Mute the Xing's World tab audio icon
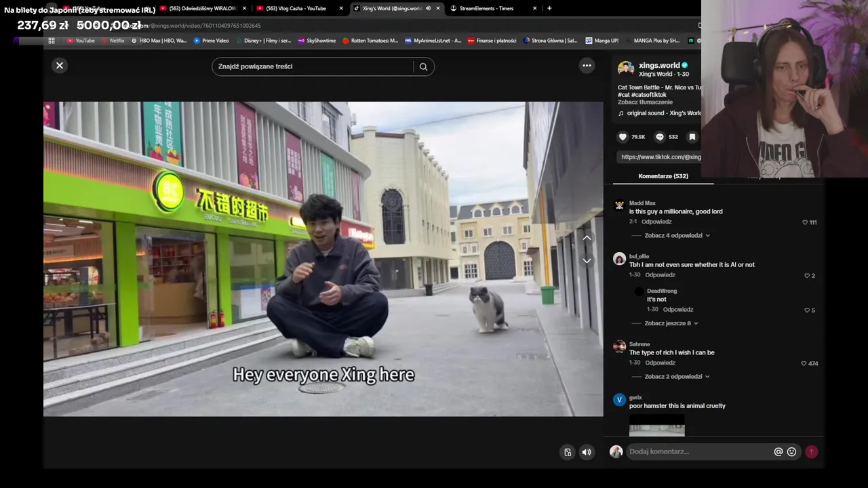The image size is (868, 488). pyautogui.click(x=428, y=8)
